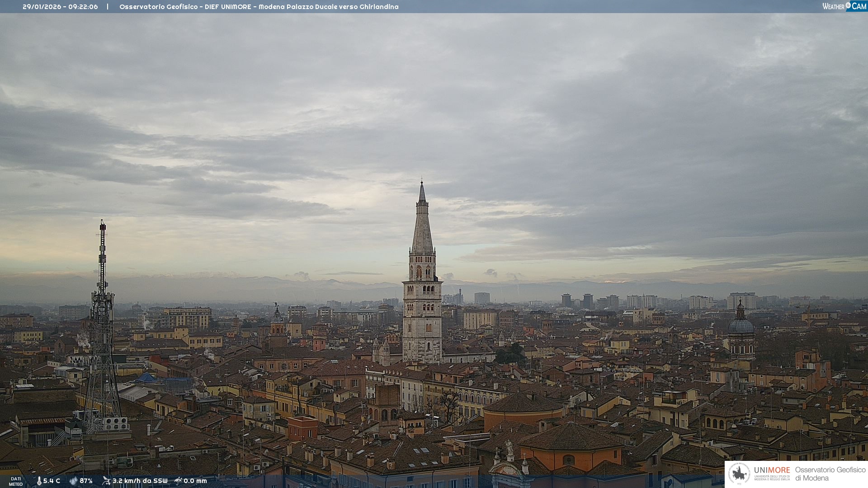Click the 3.2 km/h da SSW wind reading

[x=140, y=481]
